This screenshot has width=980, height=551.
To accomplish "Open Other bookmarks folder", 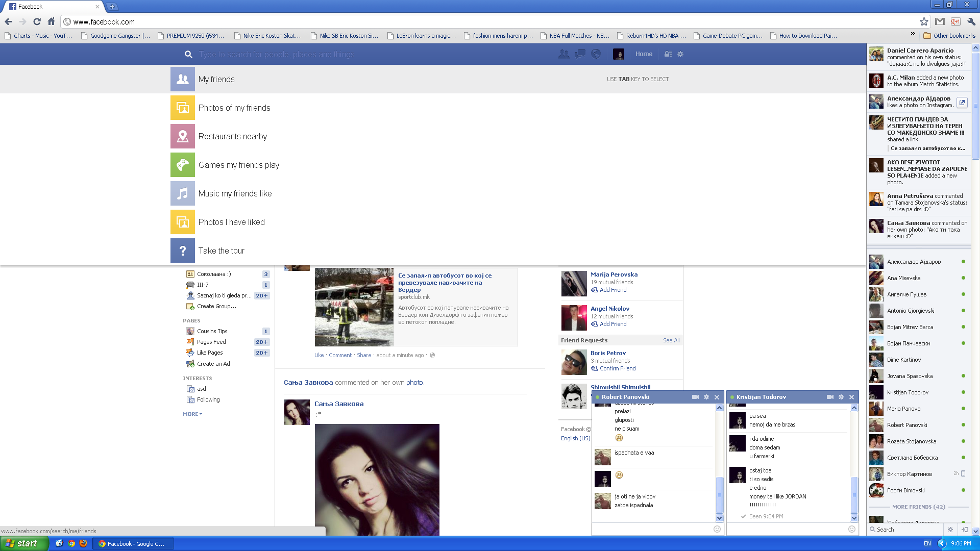I will pyautogui.click(x=949, y=36).
